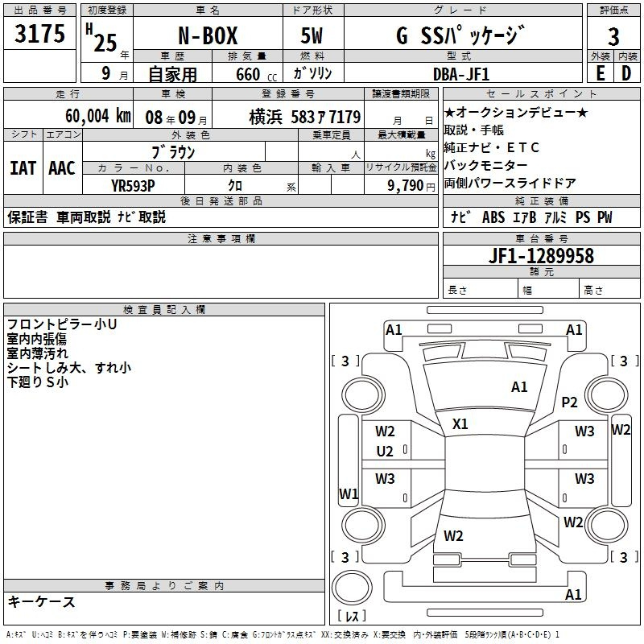Select shift type IAT
This screenshot has width=644, height=644.
point(23,168)
